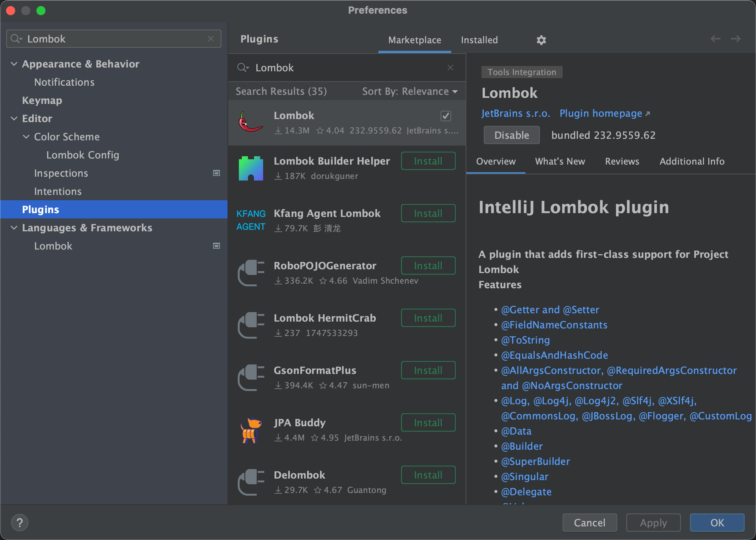
Task: Click the Cancel button
Action: tap(590, 523)
